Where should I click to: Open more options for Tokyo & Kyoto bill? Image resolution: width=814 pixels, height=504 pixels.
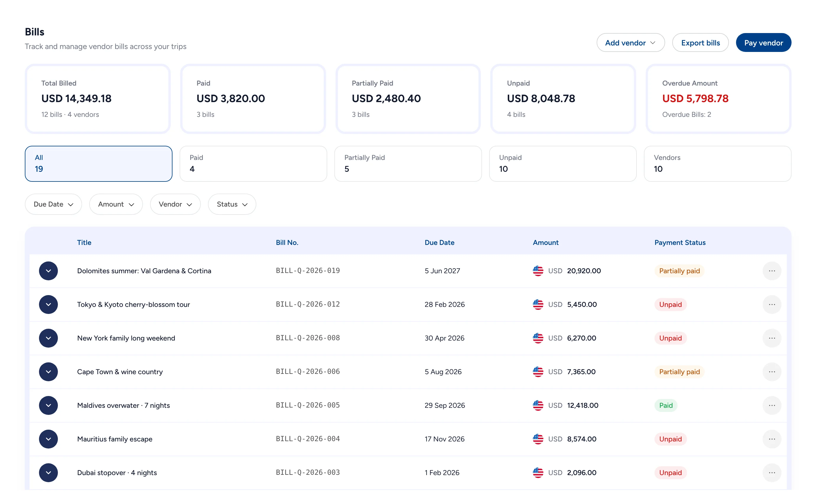tap(772, 304)
